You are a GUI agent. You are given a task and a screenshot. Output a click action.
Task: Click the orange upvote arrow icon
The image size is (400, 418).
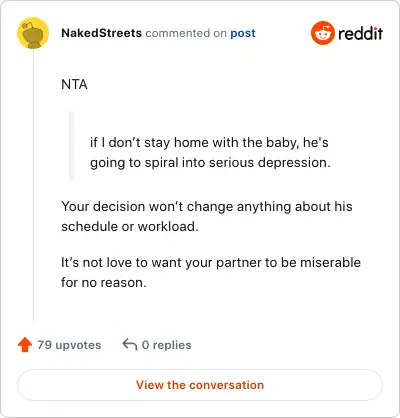25,345
